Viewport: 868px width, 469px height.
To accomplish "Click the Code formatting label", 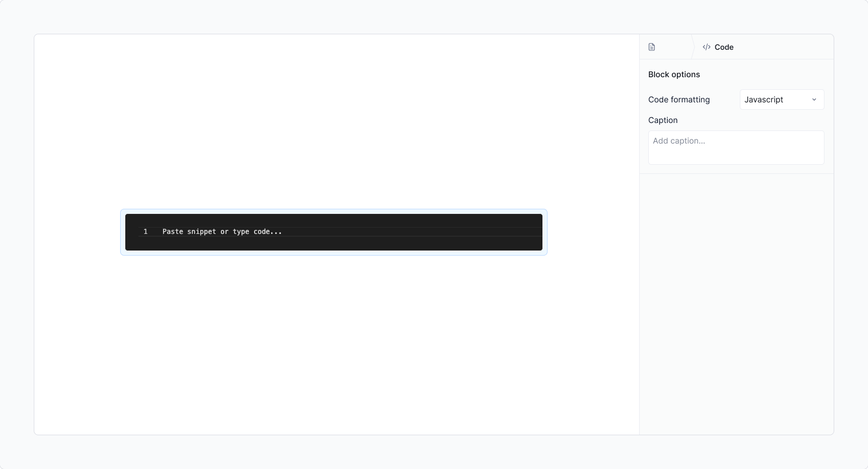I will click(679, 100).
